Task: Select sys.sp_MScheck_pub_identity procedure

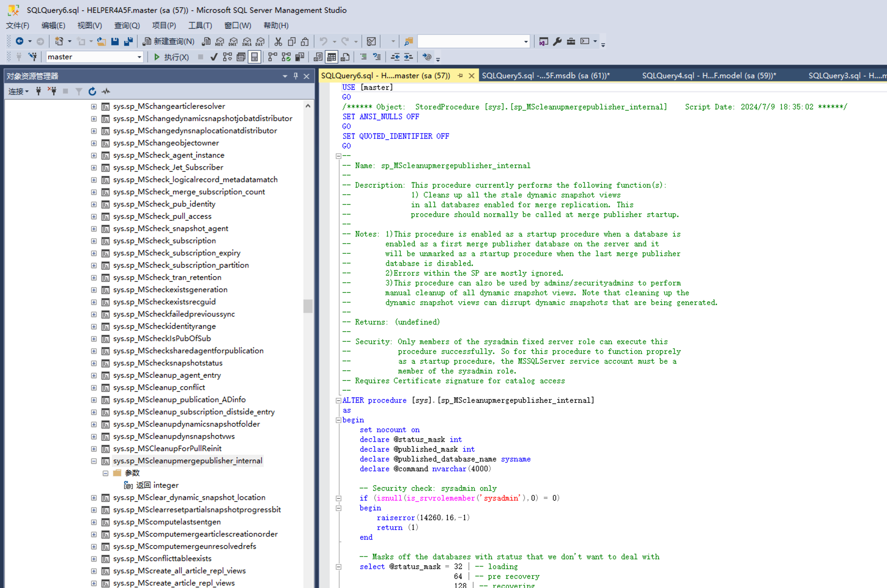Action: click(x=164, y=204)
